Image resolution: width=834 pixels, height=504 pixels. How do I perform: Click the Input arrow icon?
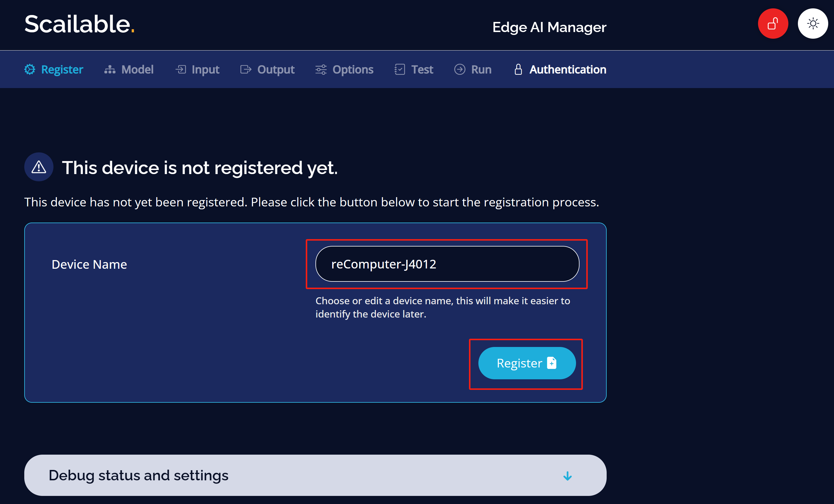coord(181,69)
